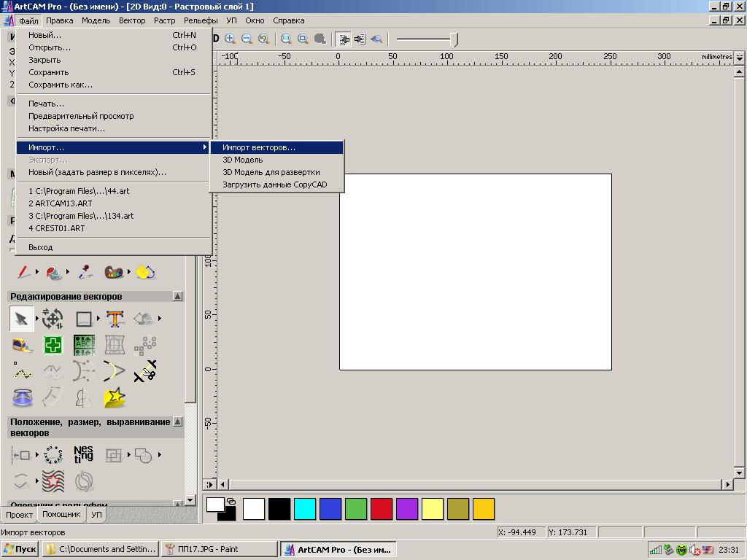Click Сохранить как in Файл menu
Screen dimensions: 747x560
[x=113, y=85]
